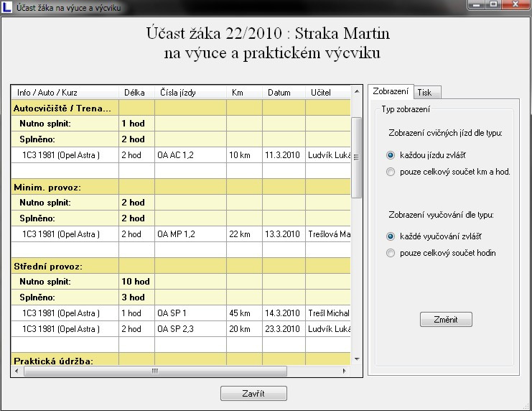Click the table's scroll up arrow
Screen dimensions: 532x411
point(357,91)
